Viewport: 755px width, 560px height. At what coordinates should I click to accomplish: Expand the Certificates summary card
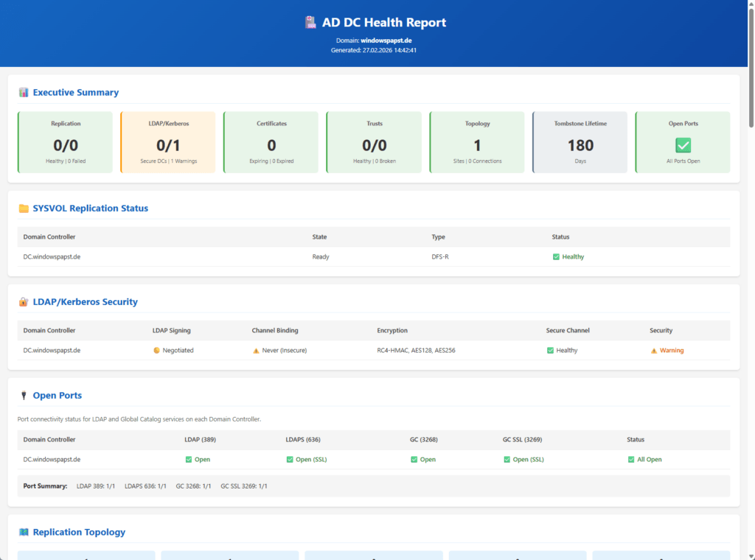click(x=271, y=143)
